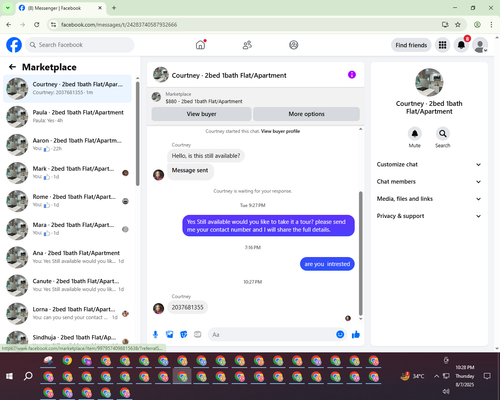Open the taskbar clock and date
500x400 pixels.
(465, 376)
